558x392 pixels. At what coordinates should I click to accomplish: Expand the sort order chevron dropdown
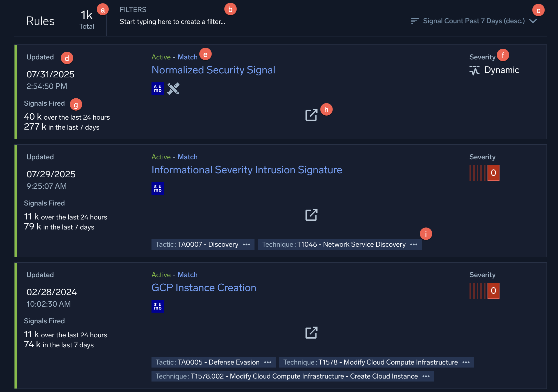click(x=533, y=21)
